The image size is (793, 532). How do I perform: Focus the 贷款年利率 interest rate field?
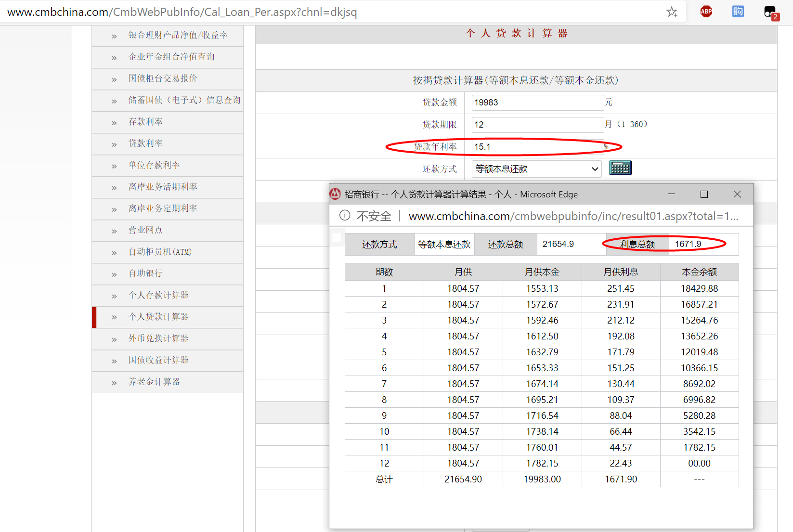(x=537, y=147)
